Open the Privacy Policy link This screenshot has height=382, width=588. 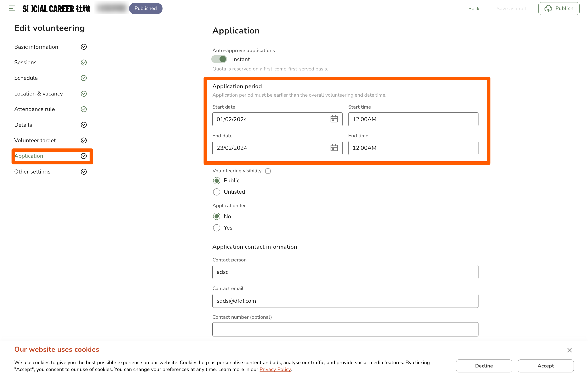275,369
